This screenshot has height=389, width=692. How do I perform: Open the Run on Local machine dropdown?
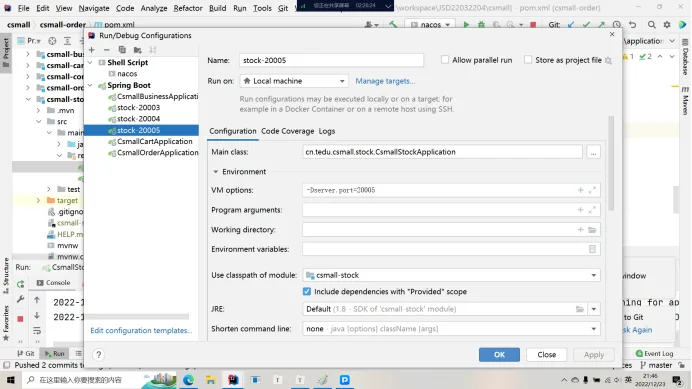pyautogui.click(x=294, y=81)
